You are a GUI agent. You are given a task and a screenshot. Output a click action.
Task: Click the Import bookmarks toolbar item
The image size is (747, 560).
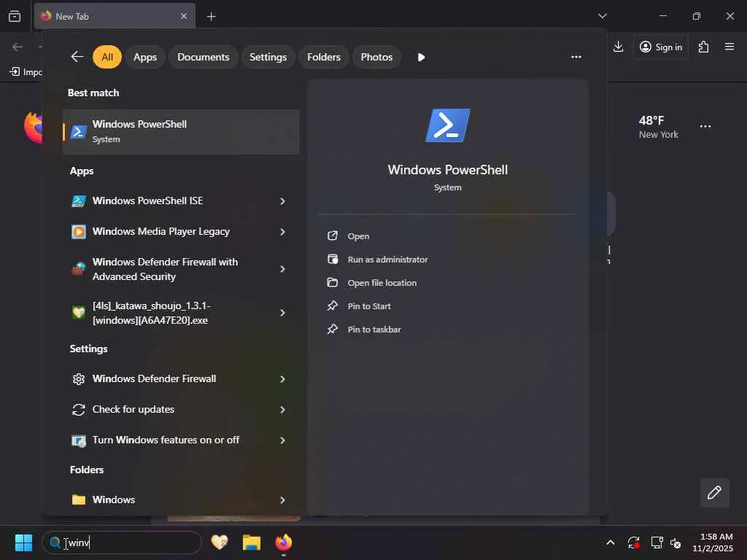point(26,71)
